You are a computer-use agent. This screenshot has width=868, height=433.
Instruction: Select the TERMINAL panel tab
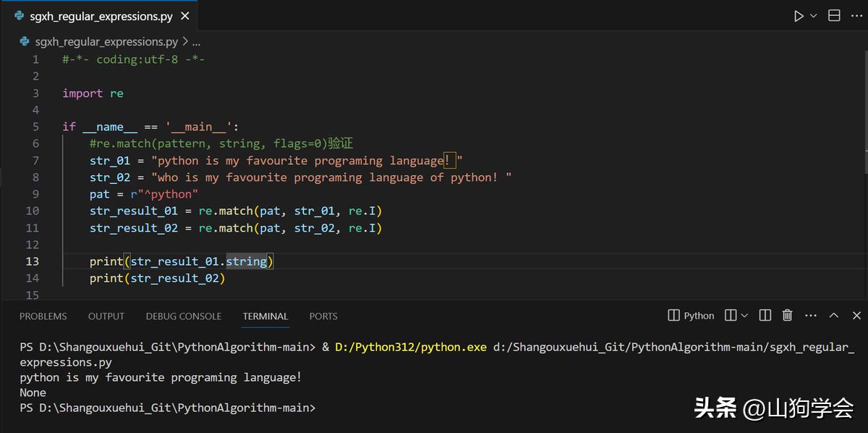click(265, 316)
